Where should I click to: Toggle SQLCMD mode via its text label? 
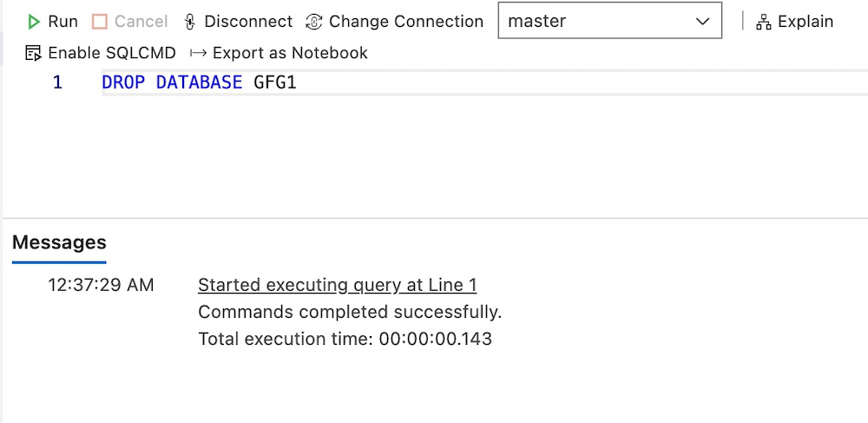112,53
